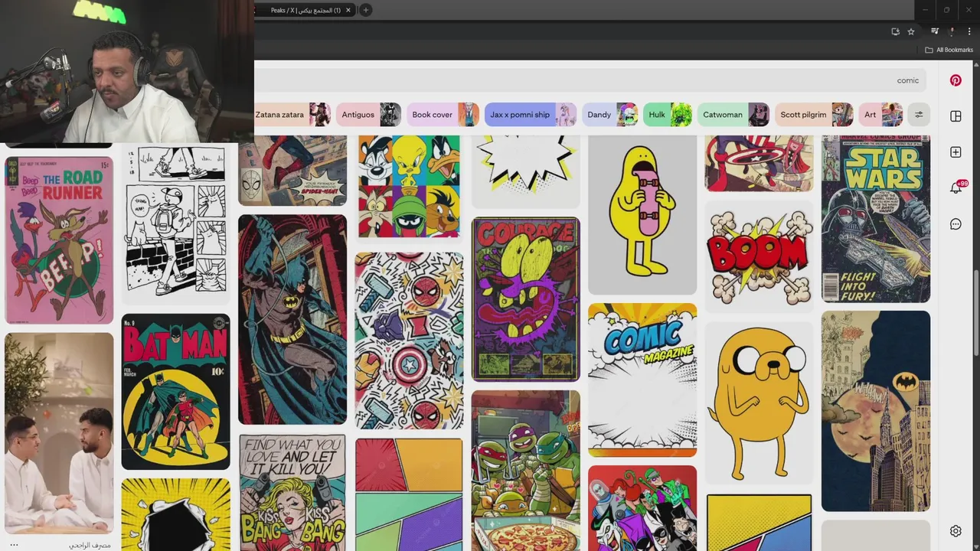Select the Scott pilgrim filter chip
This screenshot has height=551, width=980.
[814, 115]
